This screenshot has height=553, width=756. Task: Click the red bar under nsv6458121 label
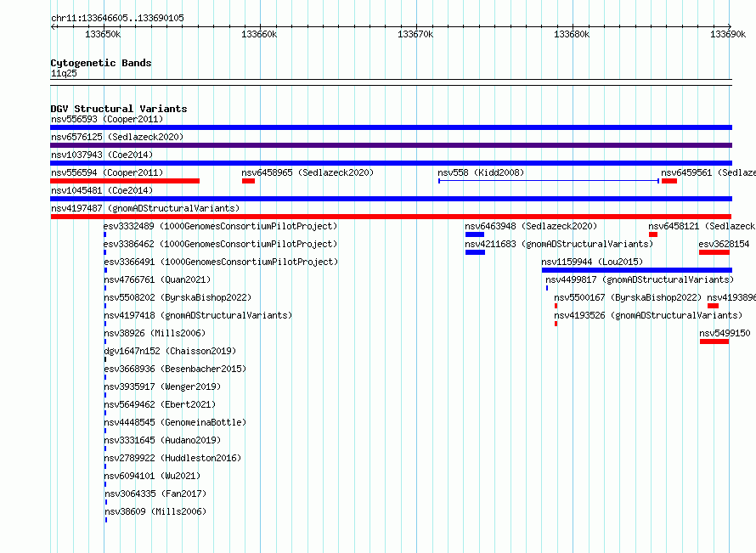click(x=653, y=234)
